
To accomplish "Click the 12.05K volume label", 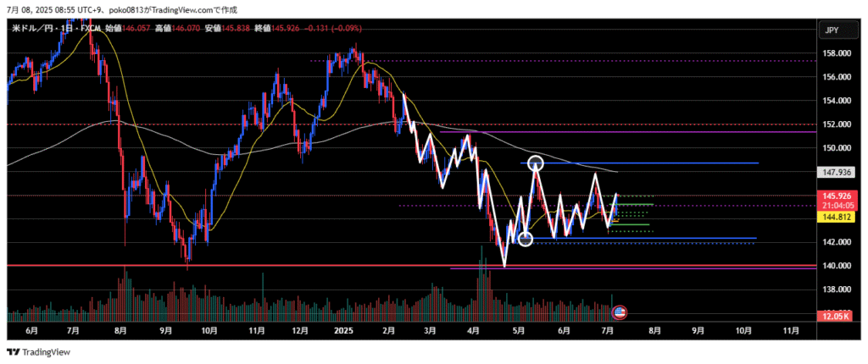I will click(x=835, y=316).
